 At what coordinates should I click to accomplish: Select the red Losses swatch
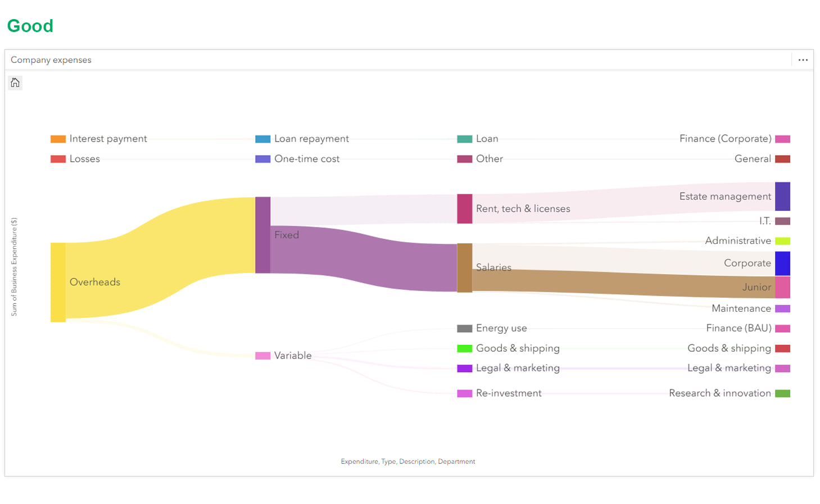pyautogui.click(x=58, y=159)
